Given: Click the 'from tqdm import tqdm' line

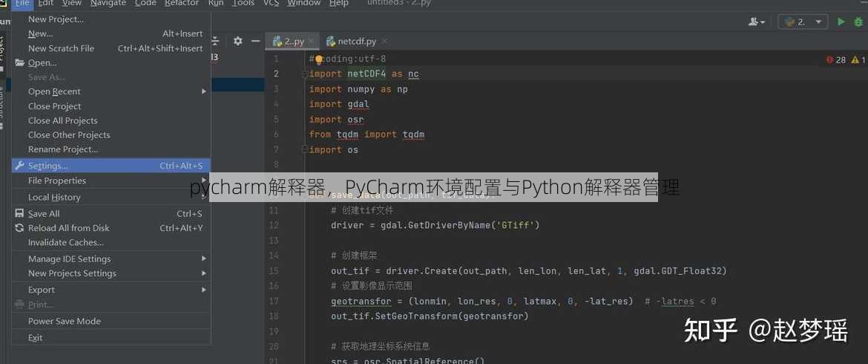Looking at the screenshot, I should pos(366,134).
